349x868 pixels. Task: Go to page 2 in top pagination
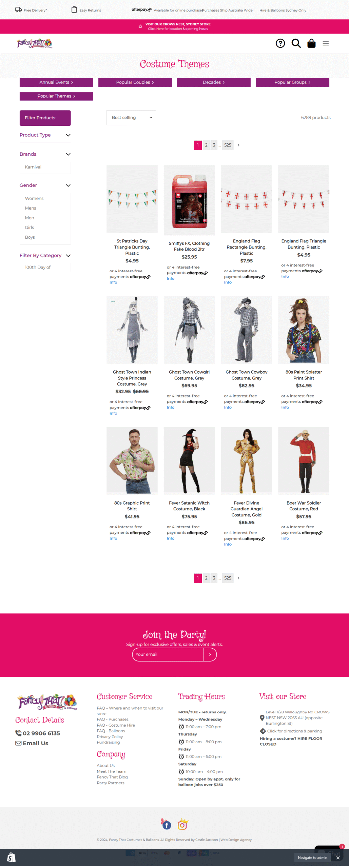coord(206,145)
